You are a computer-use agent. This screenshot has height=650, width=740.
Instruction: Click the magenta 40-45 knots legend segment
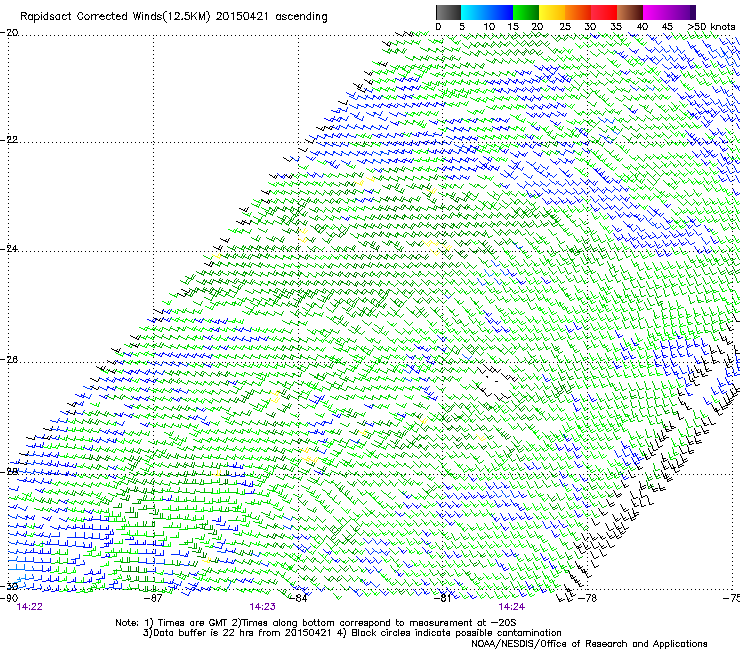(x=656, y=12)
